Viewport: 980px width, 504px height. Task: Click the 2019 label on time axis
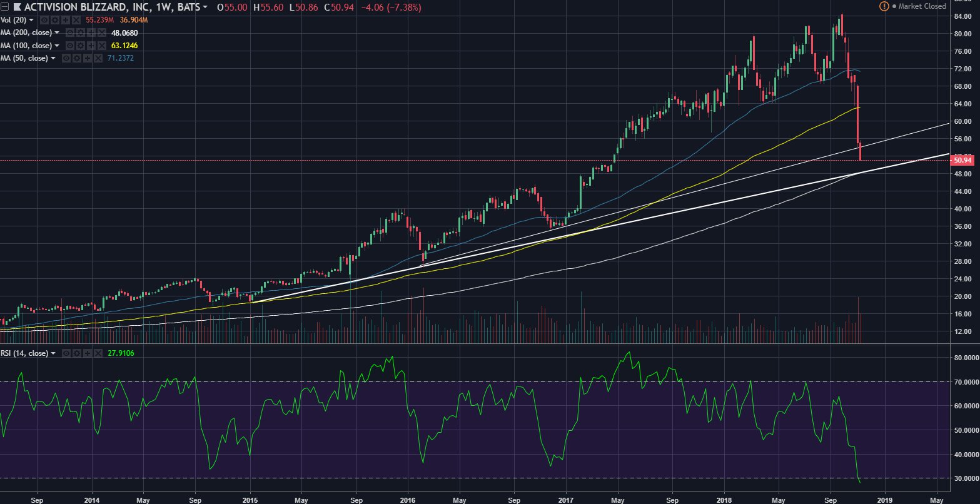tap(884, 500)
